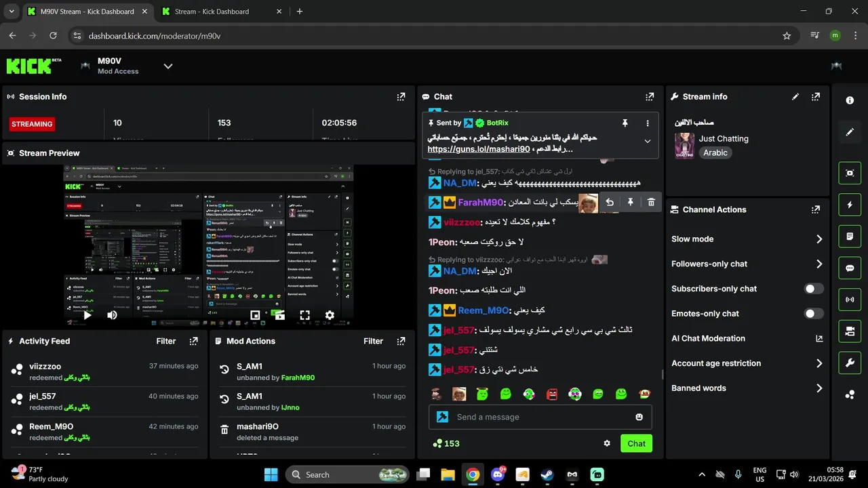Image resolution: width=868 pixels, height=488 pixels.
Task: Delete FarahM90's chat message
Action: pos(651,203)
